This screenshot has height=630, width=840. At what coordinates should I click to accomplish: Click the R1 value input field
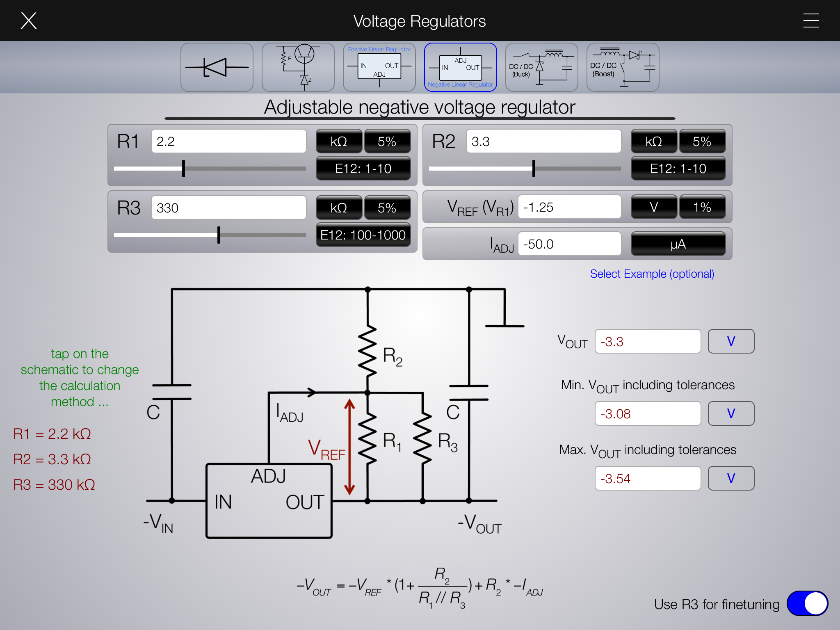(228, 142)
